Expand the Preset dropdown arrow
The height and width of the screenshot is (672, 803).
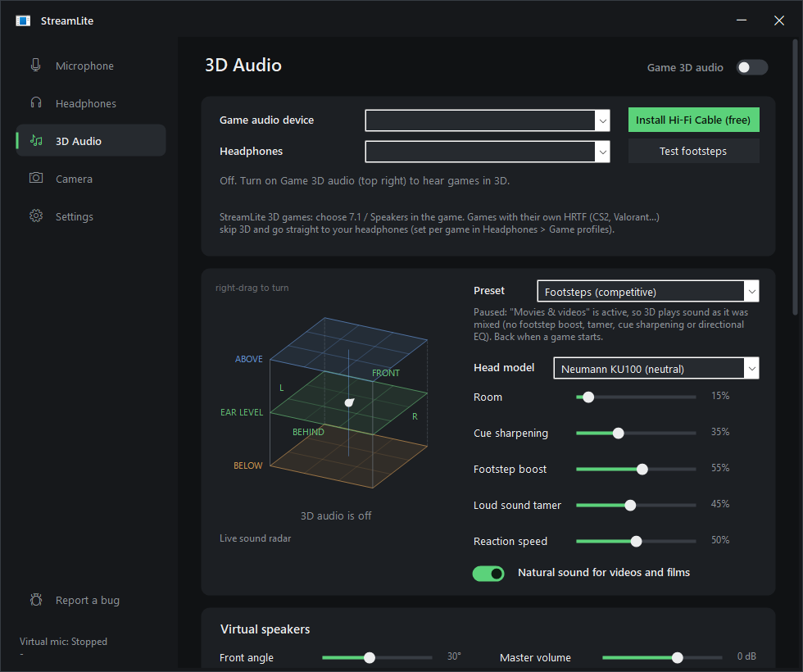pos(751,292)
